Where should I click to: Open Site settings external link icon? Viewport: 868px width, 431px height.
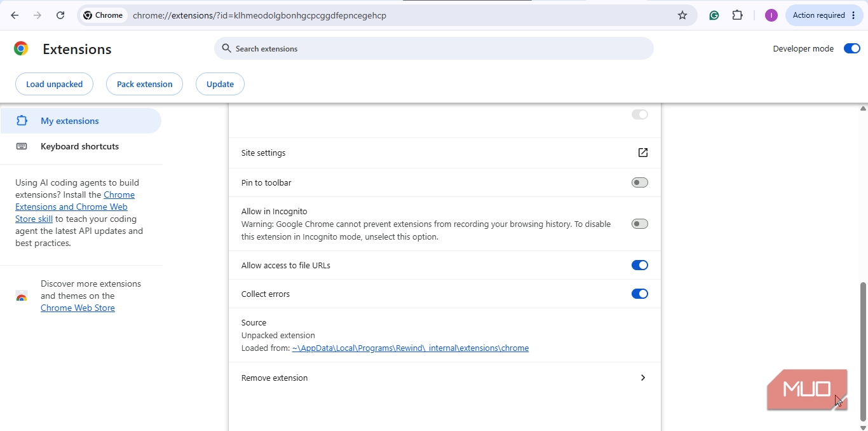point(643,153)
